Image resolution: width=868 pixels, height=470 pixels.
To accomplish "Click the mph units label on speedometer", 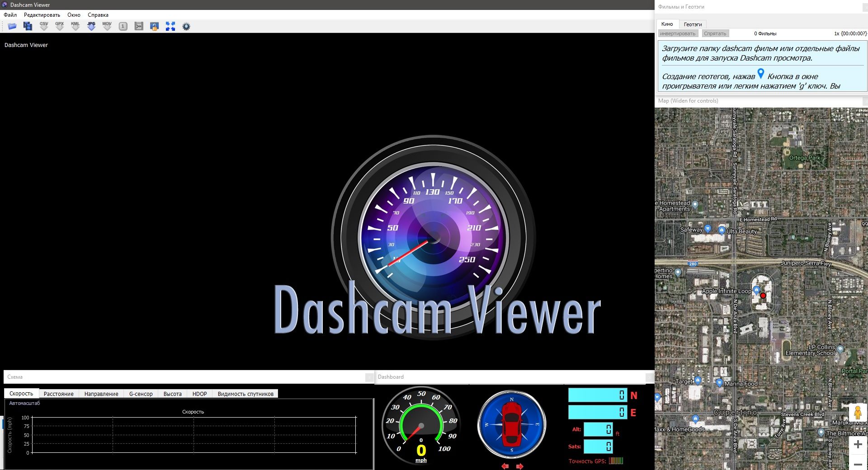I will tap(421, 460).
